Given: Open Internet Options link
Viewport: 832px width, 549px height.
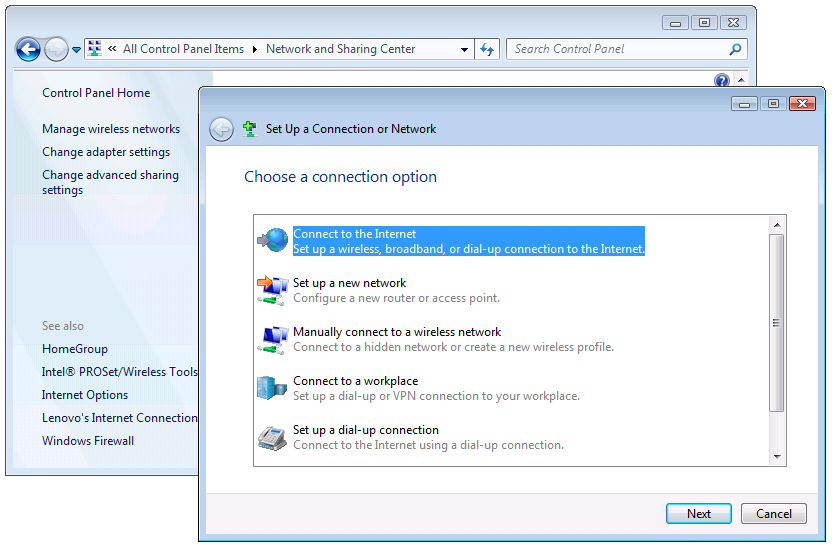Looking at the screenshot, I should [85, 395].
